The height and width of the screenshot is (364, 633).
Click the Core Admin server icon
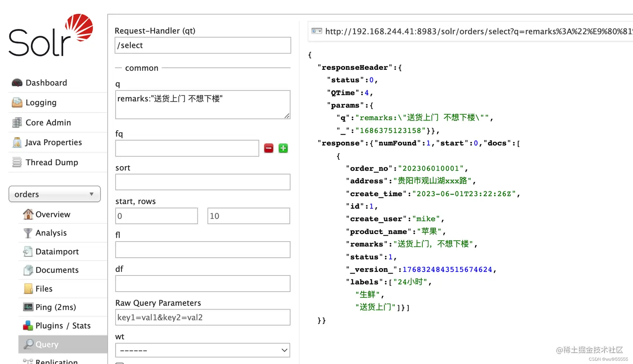point(17,123)
